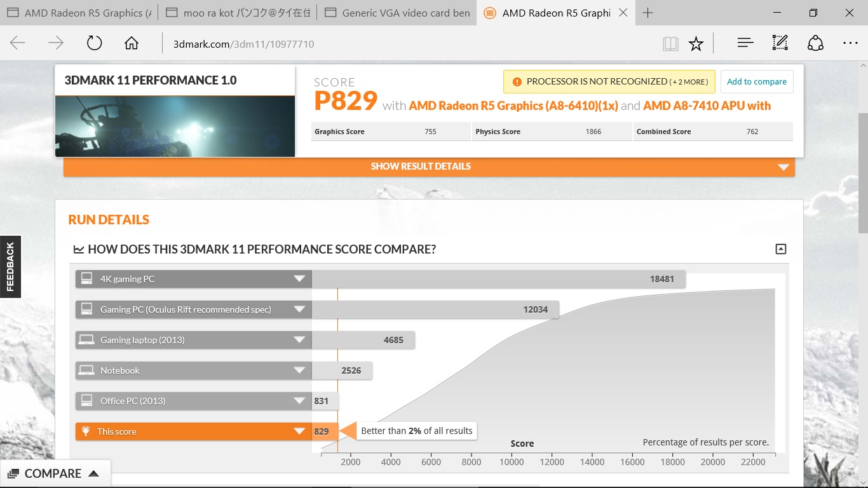This screenshot has height=488, width=868.
Task: Click the Make a Web Note icon
Action: (x=780, y=43)
